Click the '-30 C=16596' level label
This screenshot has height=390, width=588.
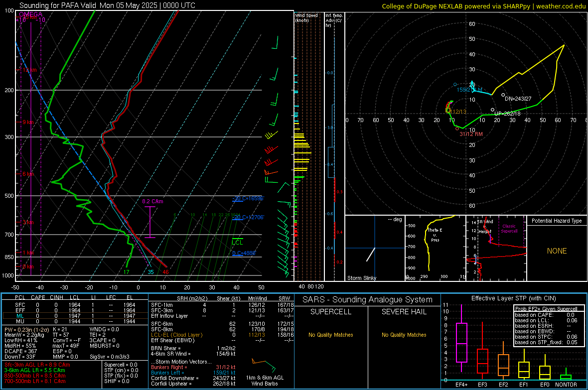tap(248, 198)
